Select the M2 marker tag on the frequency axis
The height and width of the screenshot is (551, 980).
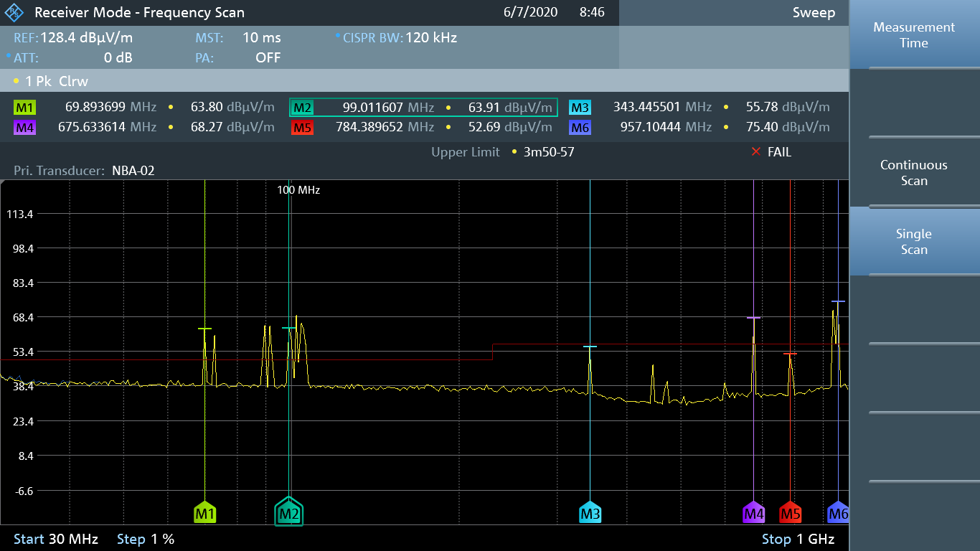pyautogui.click(x=289, y=512)
